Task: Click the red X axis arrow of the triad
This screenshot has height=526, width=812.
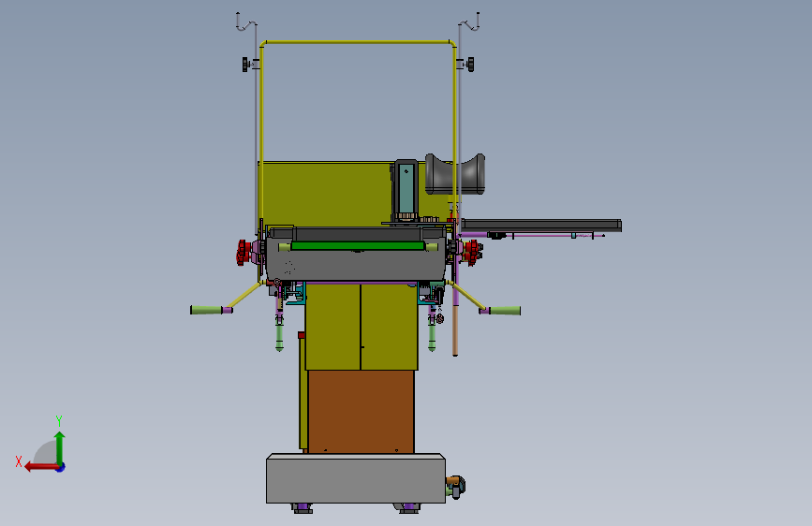Action: pyautogui.click(x=41, y=467)
